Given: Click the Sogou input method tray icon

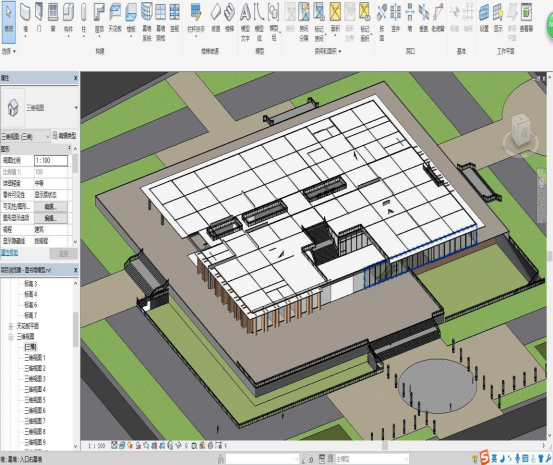Looking at the screenshot, I should (x=485, y=457).
